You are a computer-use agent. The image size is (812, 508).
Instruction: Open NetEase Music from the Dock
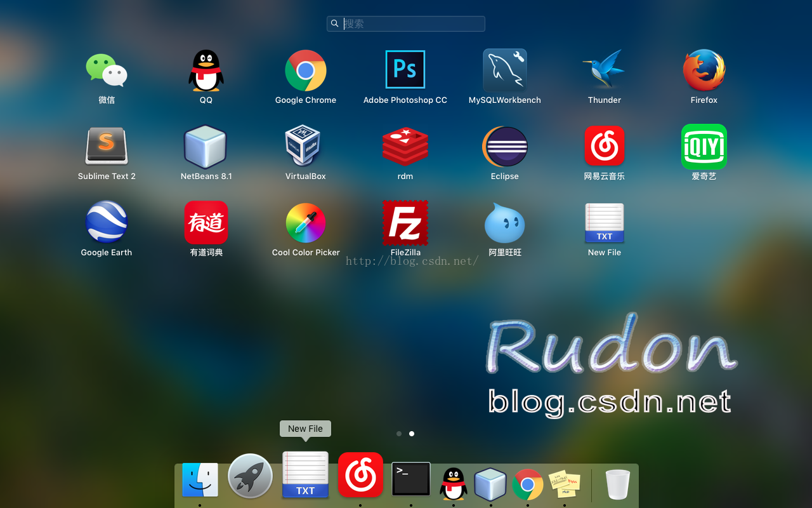(360, 474)
